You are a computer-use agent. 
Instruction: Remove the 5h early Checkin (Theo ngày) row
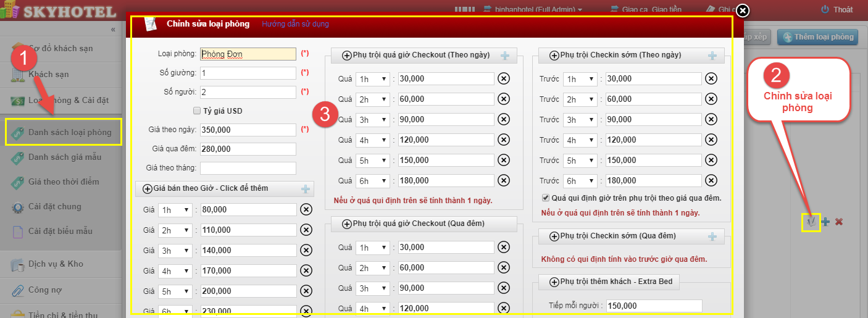click(711, 160)
